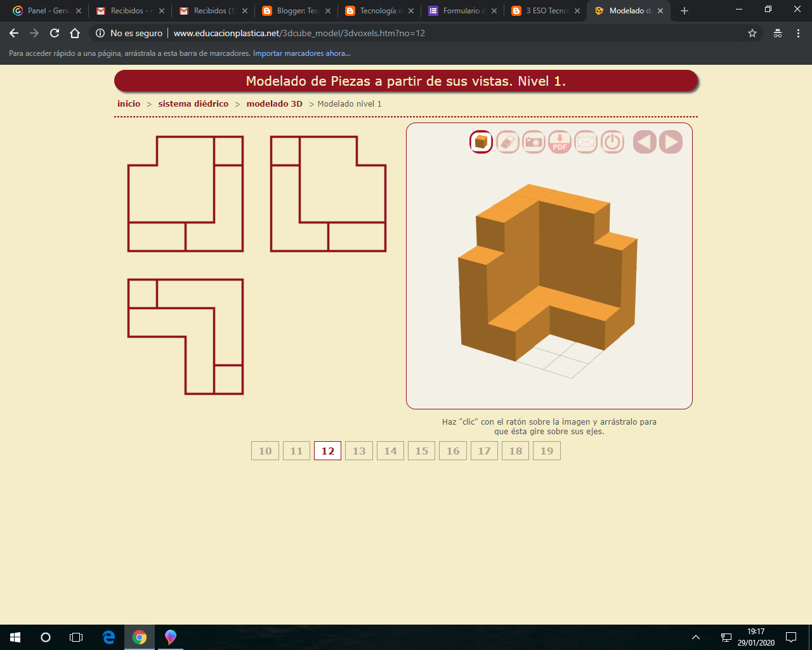Image resolution: width=812 pixels, height=650 pixels.
Task: Click the browser forward arrow
Action: click(34, 33)
